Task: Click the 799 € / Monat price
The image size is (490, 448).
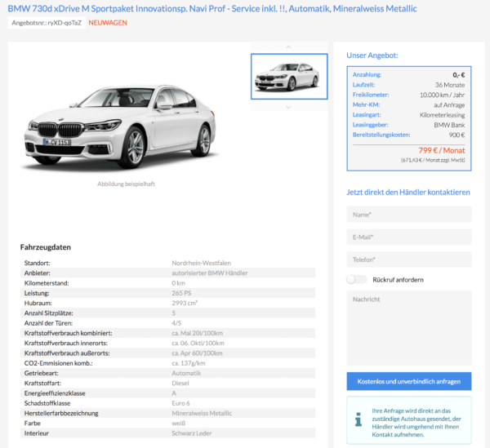Action: [442, 150]
